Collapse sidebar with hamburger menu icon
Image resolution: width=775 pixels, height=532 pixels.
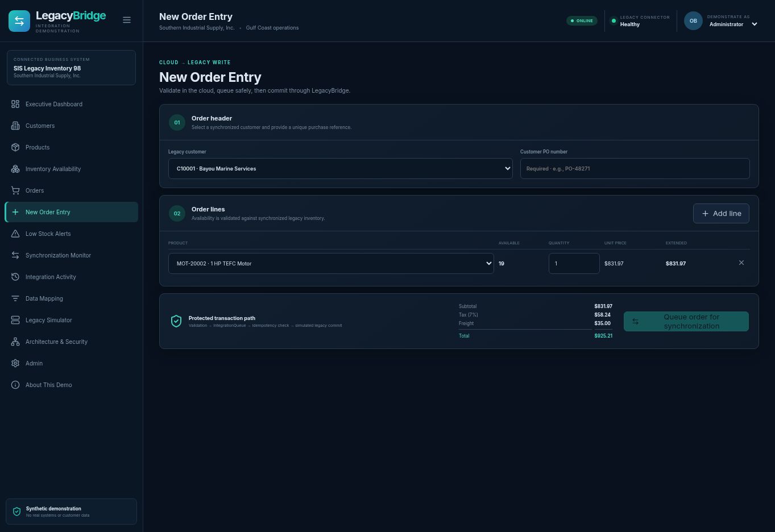pos(127,20)
